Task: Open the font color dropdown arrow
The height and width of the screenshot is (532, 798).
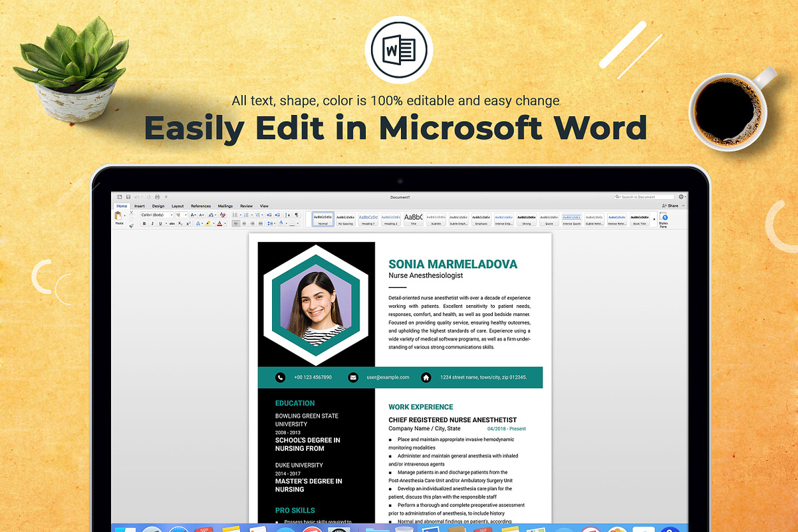Action: [x=225, y=223]
